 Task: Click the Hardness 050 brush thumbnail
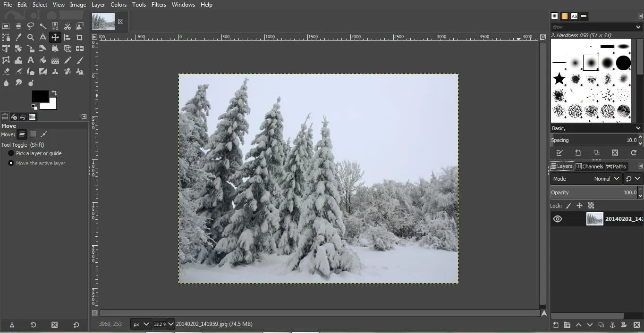click(x=591, y=63)
